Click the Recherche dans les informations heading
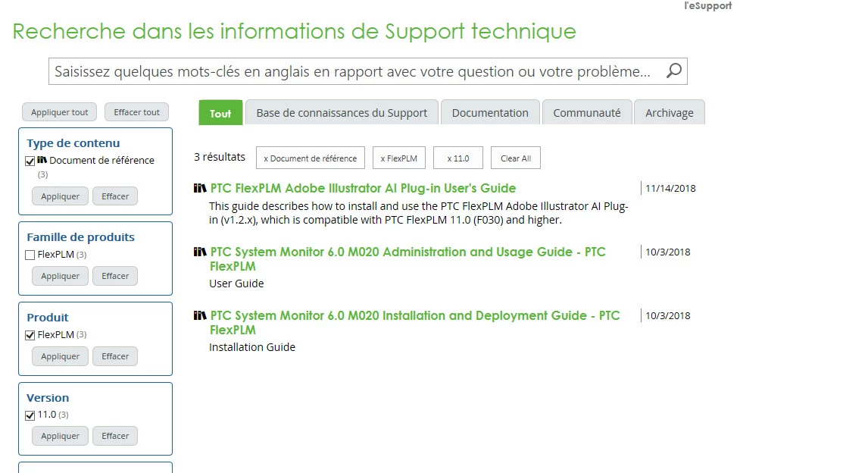The width and height of the screenshot is (868, 473). pos(294,32)
